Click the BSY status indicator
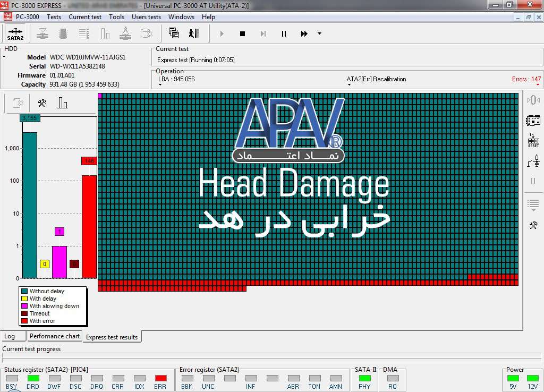Viewport: 544px width, 392px height. pyautogui.click(x=12, y=378)
